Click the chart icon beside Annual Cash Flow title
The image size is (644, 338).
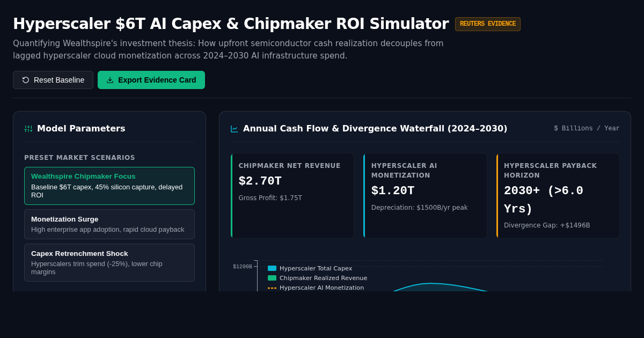pos(235,129)
